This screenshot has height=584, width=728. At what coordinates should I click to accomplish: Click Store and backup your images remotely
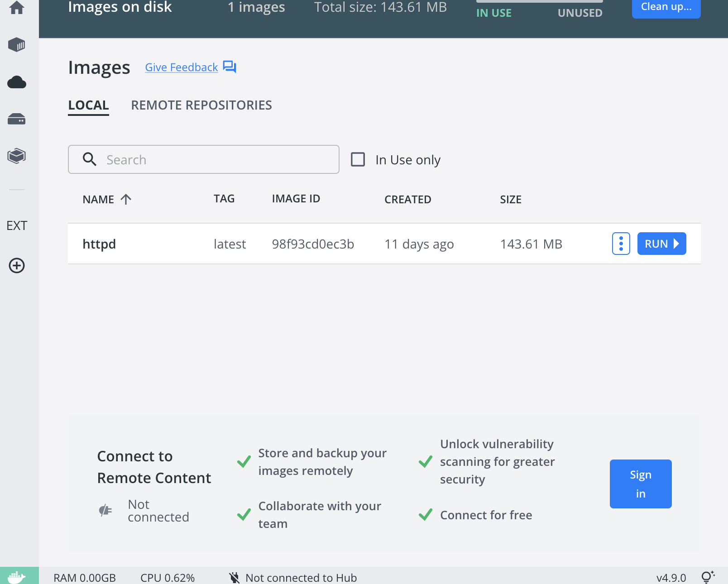[x=322, y=462]
